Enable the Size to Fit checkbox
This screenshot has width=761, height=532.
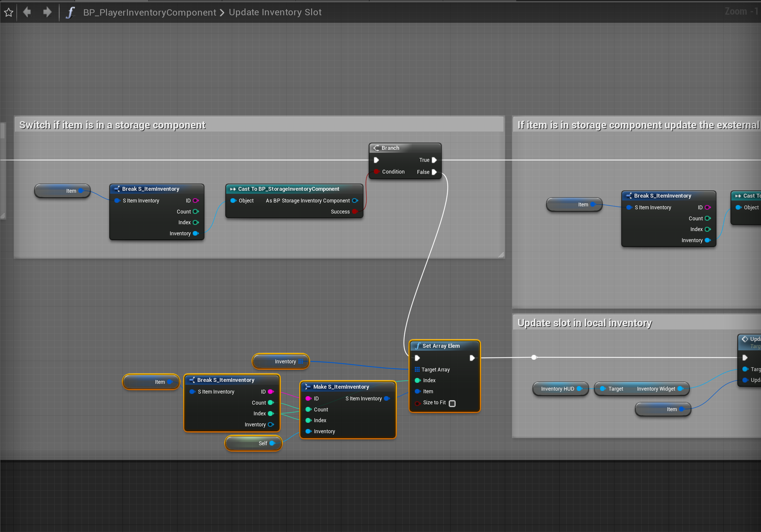tap(452, 403)
